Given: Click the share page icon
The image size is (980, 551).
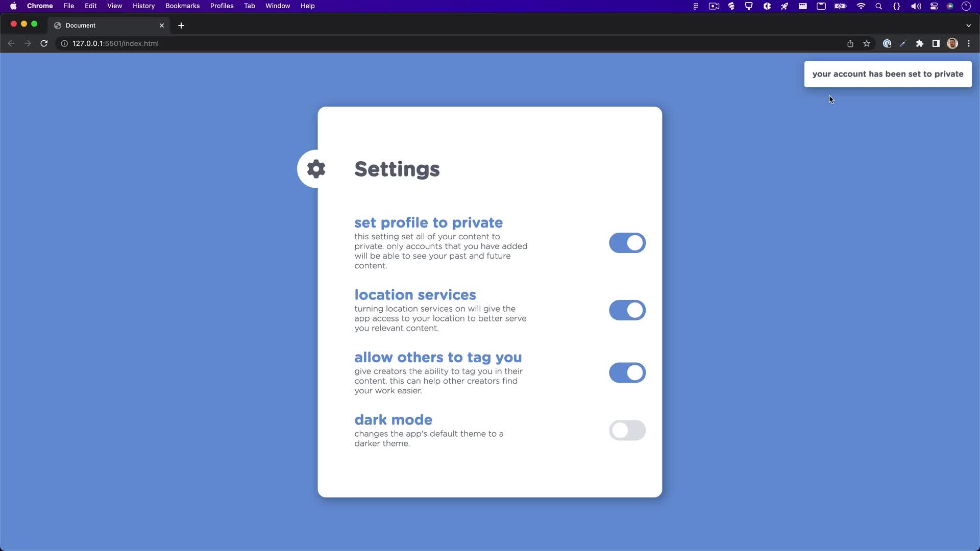Looking at the screenshot, I should (x=850, y=43).
